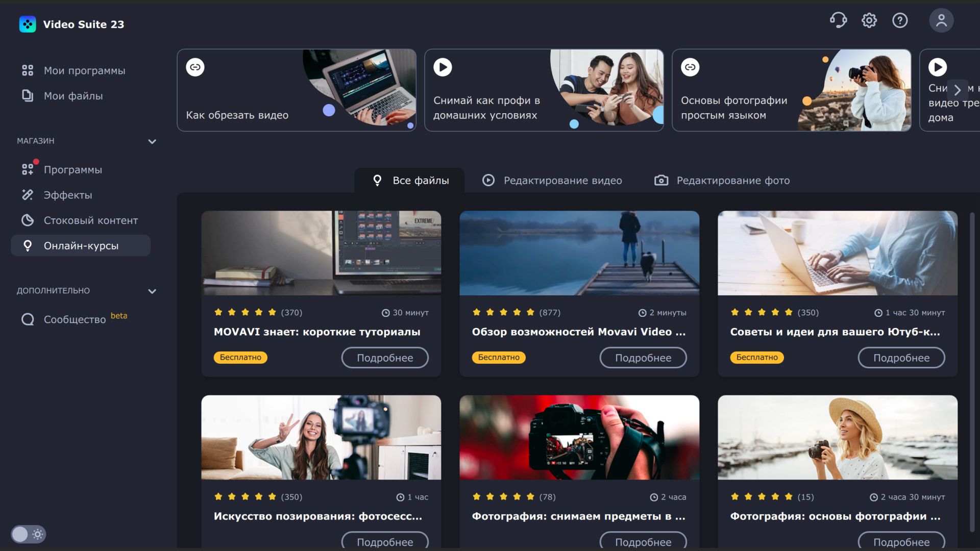Open Стоковый контент section

pos(90,220)
